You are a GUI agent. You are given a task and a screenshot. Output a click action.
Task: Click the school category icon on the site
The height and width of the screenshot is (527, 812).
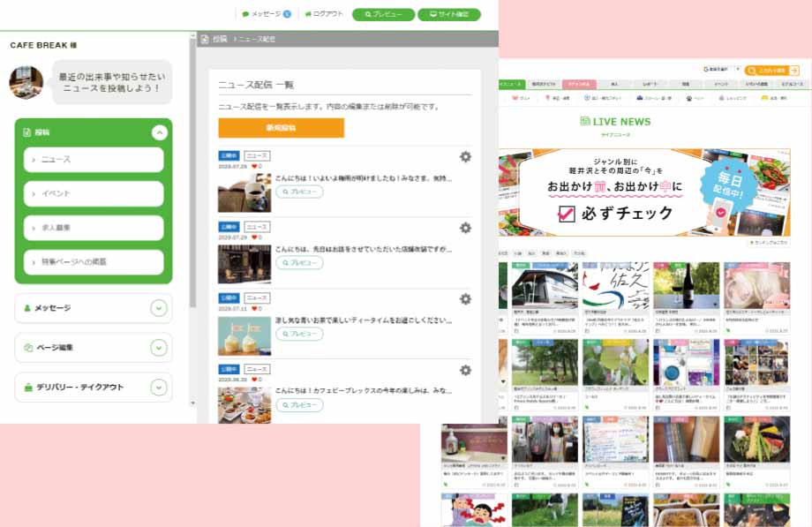click(x=640, y=97)
